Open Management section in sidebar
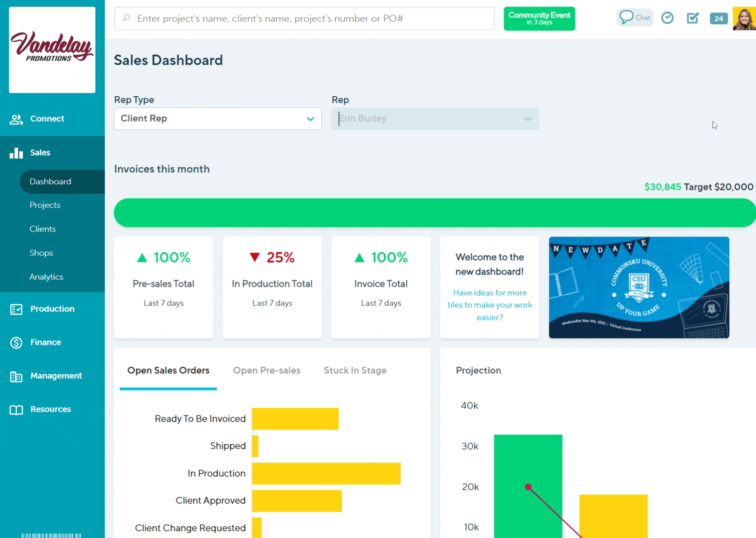Screen dimensions: 756x538 click(x=56, y=376)
